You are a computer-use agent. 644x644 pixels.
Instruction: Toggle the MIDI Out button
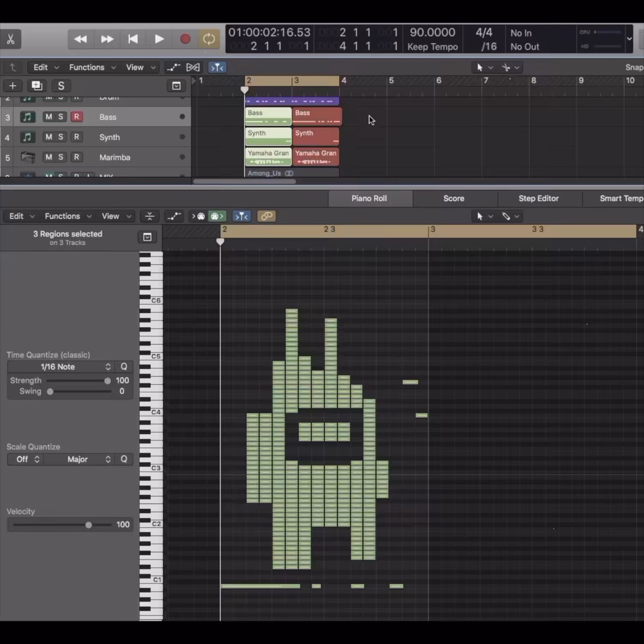(217, 216)
